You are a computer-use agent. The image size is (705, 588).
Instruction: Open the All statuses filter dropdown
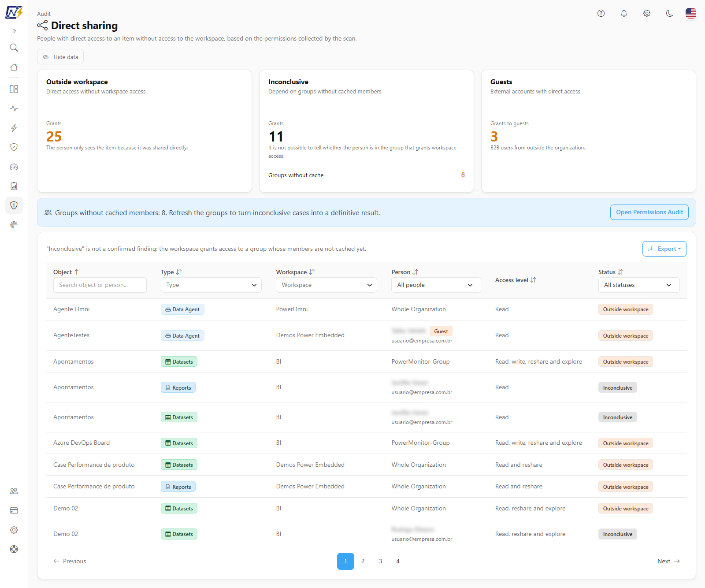(x=639, y=285)
